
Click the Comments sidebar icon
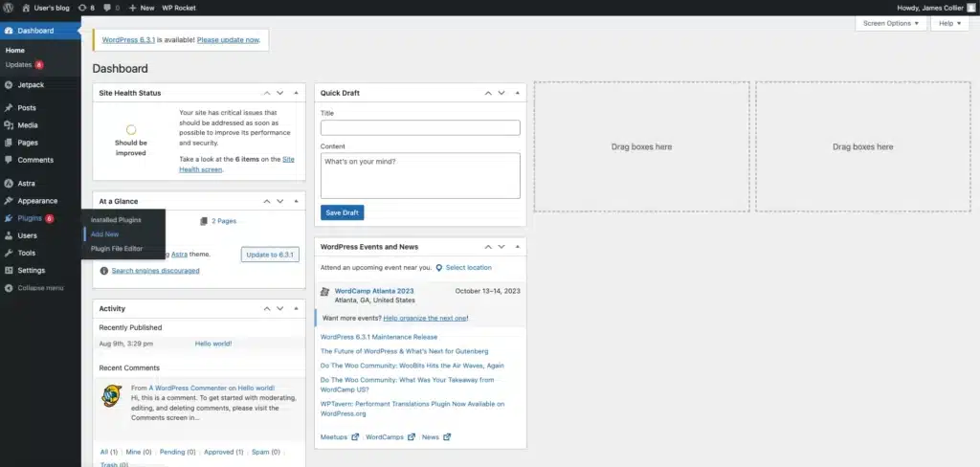click(8, 160)
